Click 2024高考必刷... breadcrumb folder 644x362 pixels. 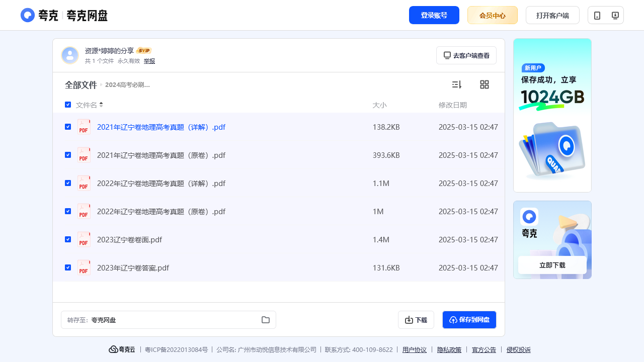[127, 85]
